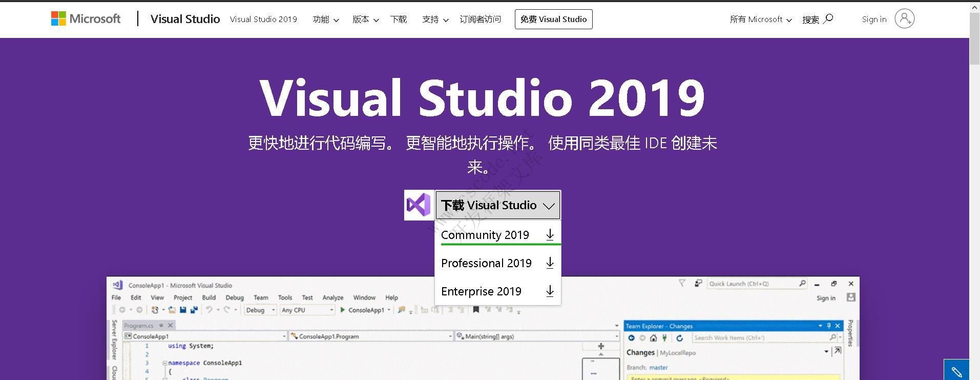Image resolution: width=980 pixels, height=380 pixels.
Task: Click download arrow next to Community 2019
Action: tap(550, 235)
